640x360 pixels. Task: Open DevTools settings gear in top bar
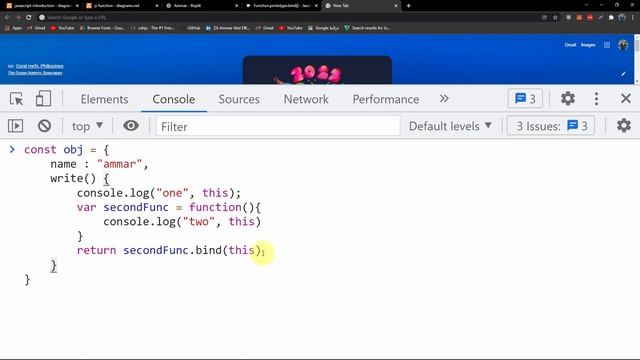[x=567, y=99]
